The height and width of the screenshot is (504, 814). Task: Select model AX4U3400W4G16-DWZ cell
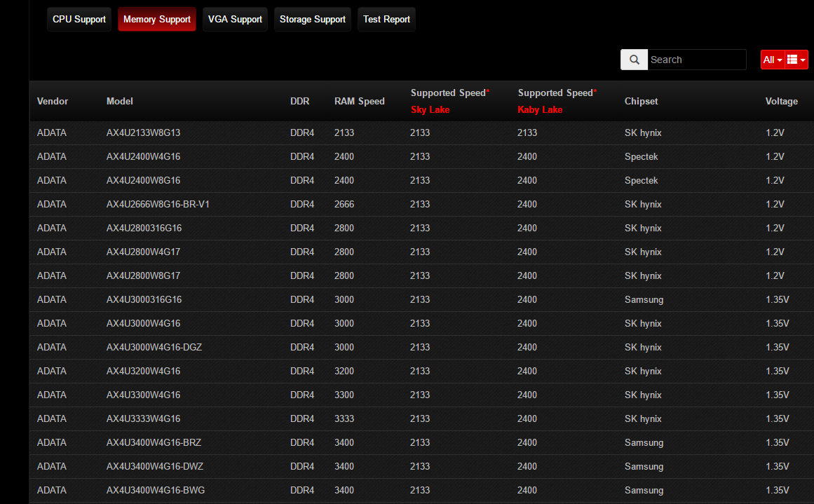pyautogui.click(x=155, y=467)
